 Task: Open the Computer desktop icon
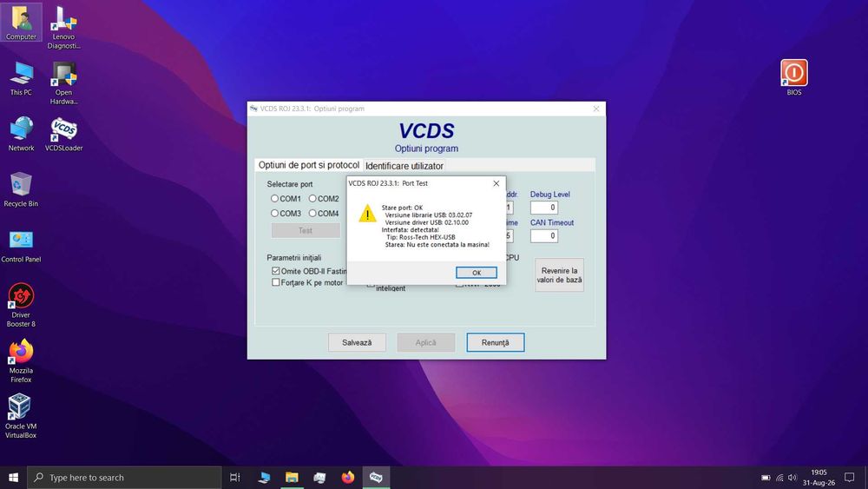pyautogui.click(x=21, y=23)
